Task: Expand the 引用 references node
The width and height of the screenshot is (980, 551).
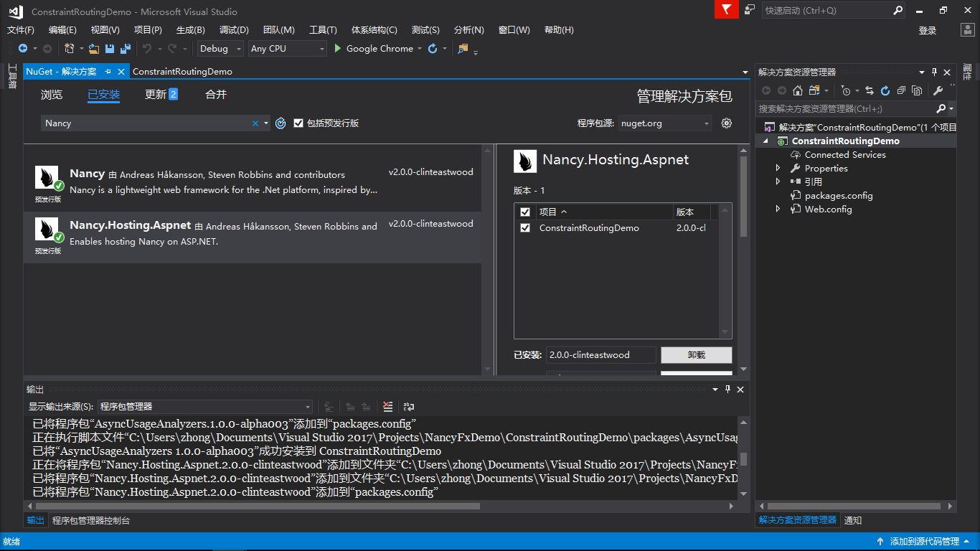Action: coord(778,182)
